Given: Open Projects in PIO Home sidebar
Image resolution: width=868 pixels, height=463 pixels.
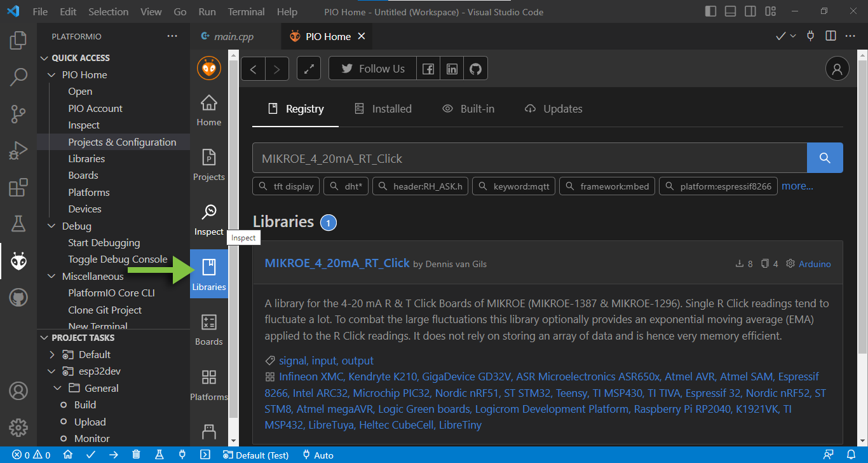Looking at the screenshot, I should click(x=208, y=165).
